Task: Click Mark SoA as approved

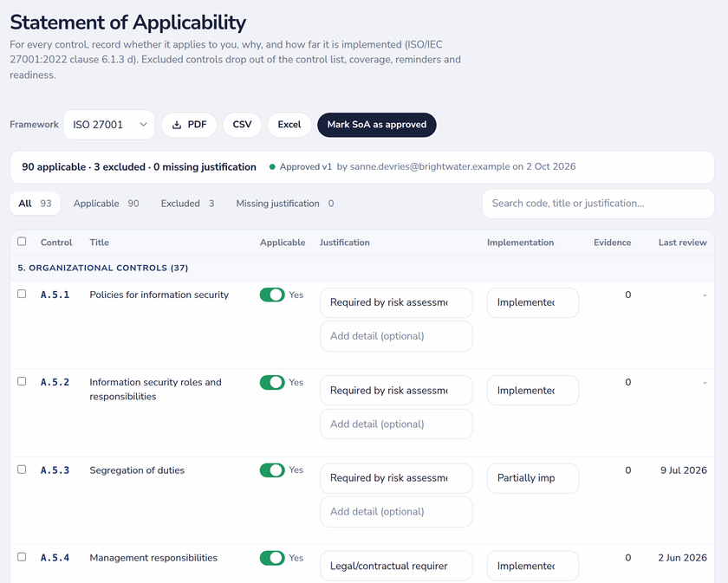Action: point(376,125)
